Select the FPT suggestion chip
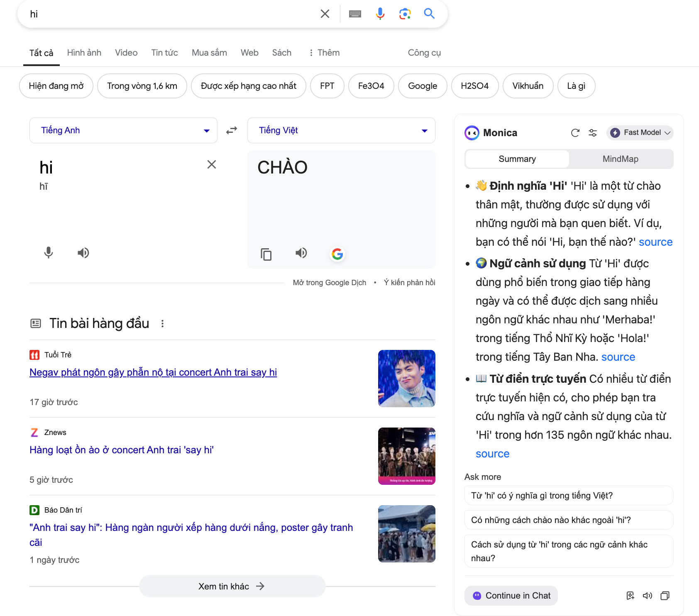The height and width of the screenshot is (616, 699). tap(327, 86)
